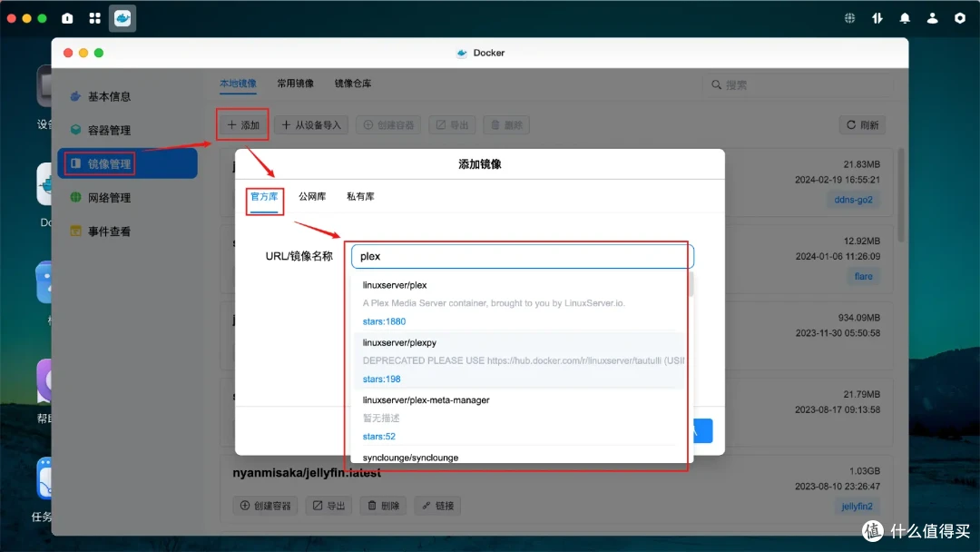The height and width of the screenshot is (552, 980).
Task: Click the stars:1880 text
Action: pos(384,321)
